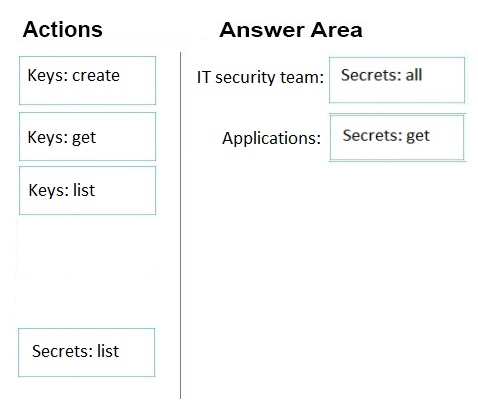The image size is (478, 408).
Task: Click the word "get" in the Applications answer box
Action: tap(418, 136)
